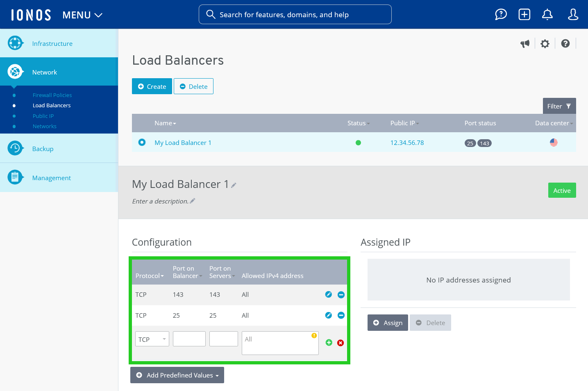Open the user account icon
This screenshot has height=391, width=588.
pyautogui.click(x=572, y=14)
